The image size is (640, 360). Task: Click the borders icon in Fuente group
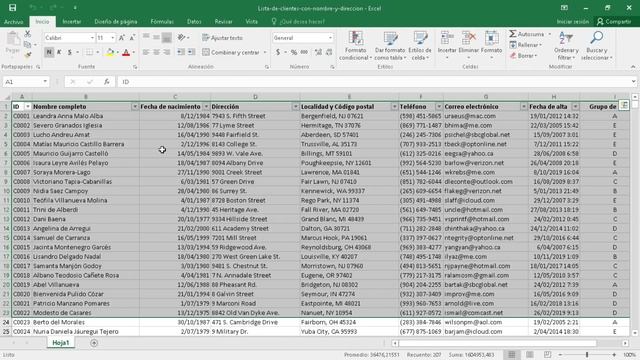coord(89,52)
